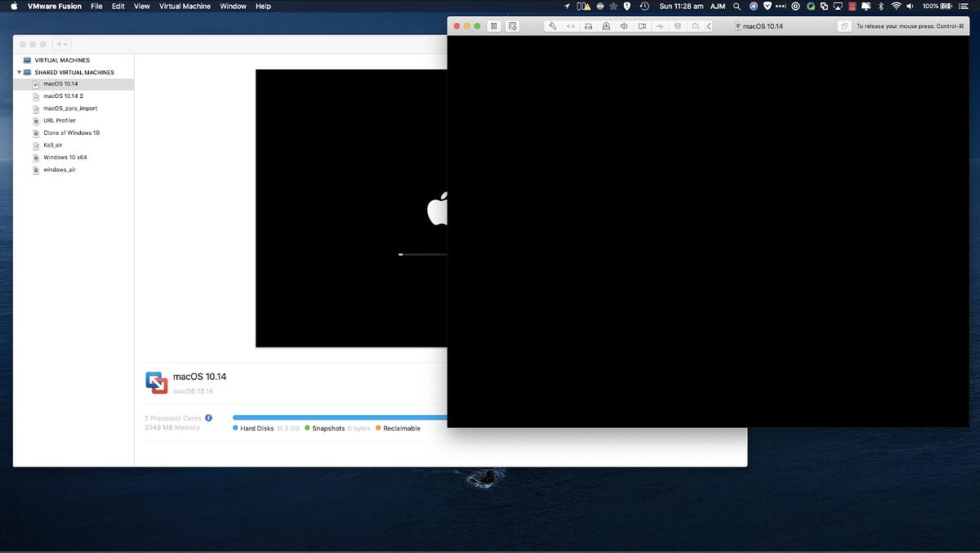This screenshot has width=980, height=553.
Task: Click the macOS 10.14 title document icon
Action: coord(738,26)
